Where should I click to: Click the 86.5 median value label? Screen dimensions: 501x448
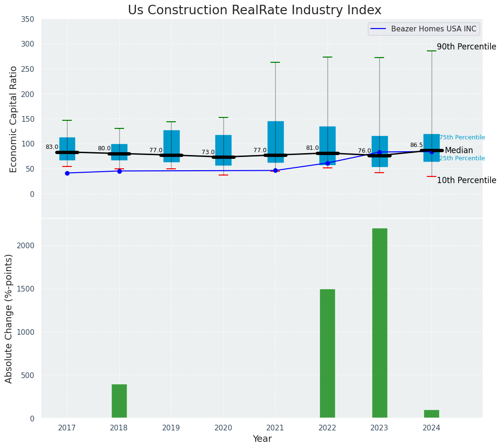[416, 146]
